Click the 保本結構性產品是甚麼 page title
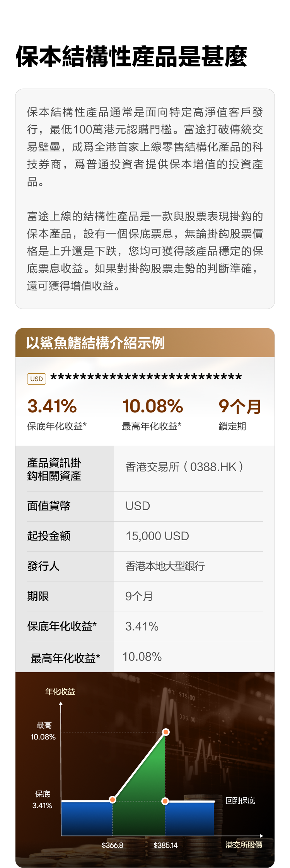Image resolution: width=290 pixels, height=868 pixels. 131,57
